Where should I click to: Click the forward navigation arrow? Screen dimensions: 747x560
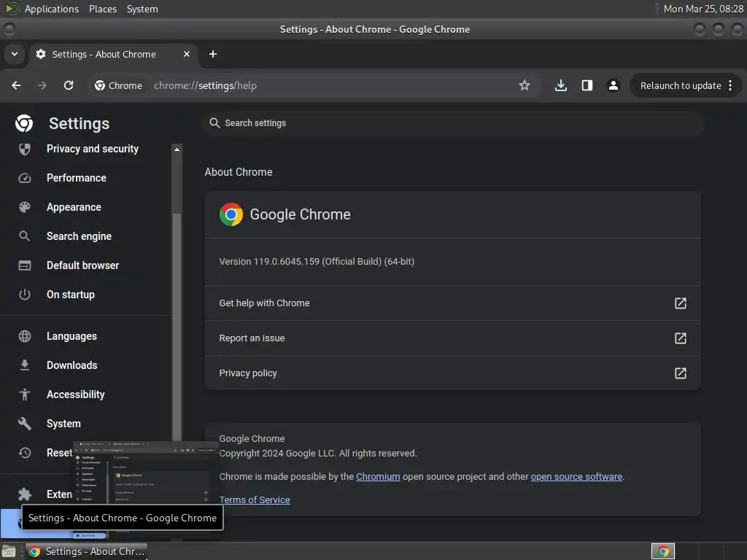[42, 85]
